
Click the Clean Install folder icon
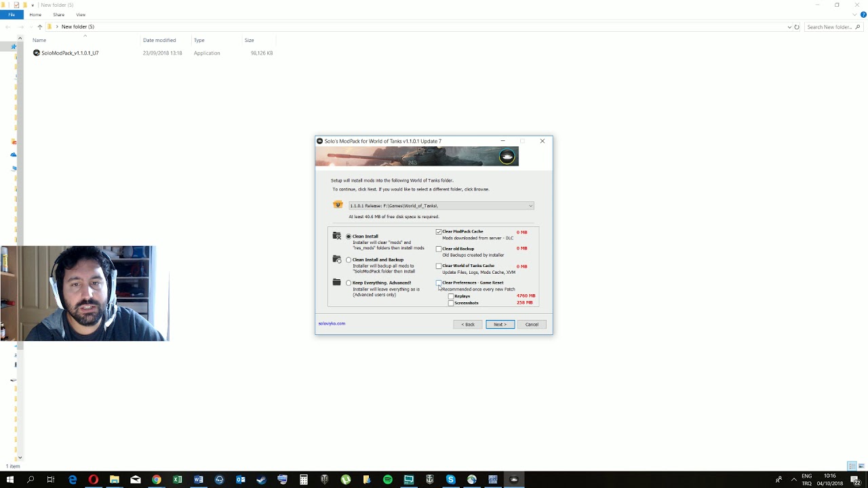(337, 236)
